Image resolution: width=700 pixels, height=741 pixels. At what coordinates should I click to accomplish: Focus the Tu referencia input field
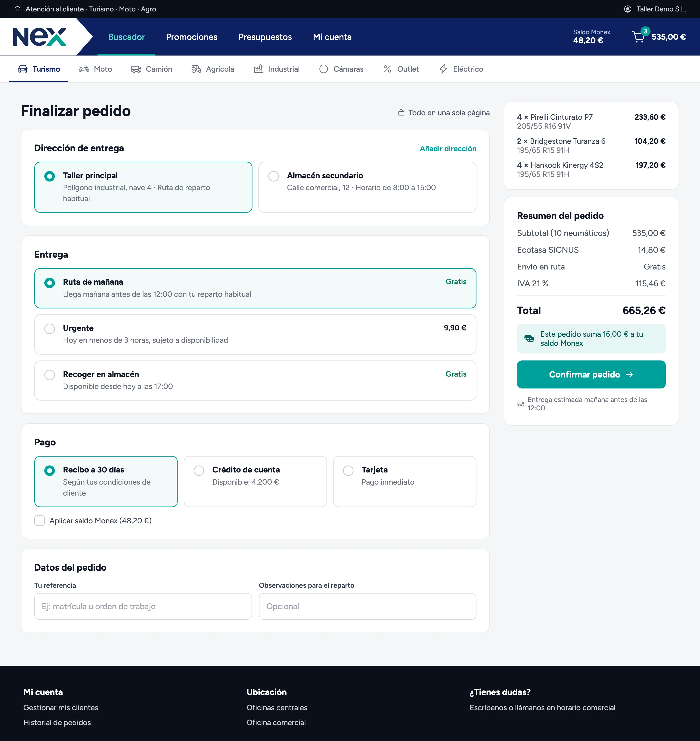pos(143,606)
